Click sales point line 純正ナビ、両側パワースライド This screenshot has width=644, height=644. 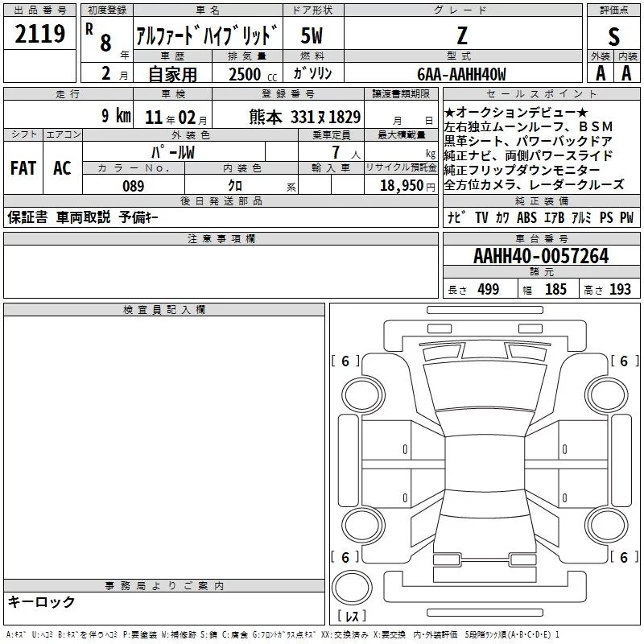(528, 155)
